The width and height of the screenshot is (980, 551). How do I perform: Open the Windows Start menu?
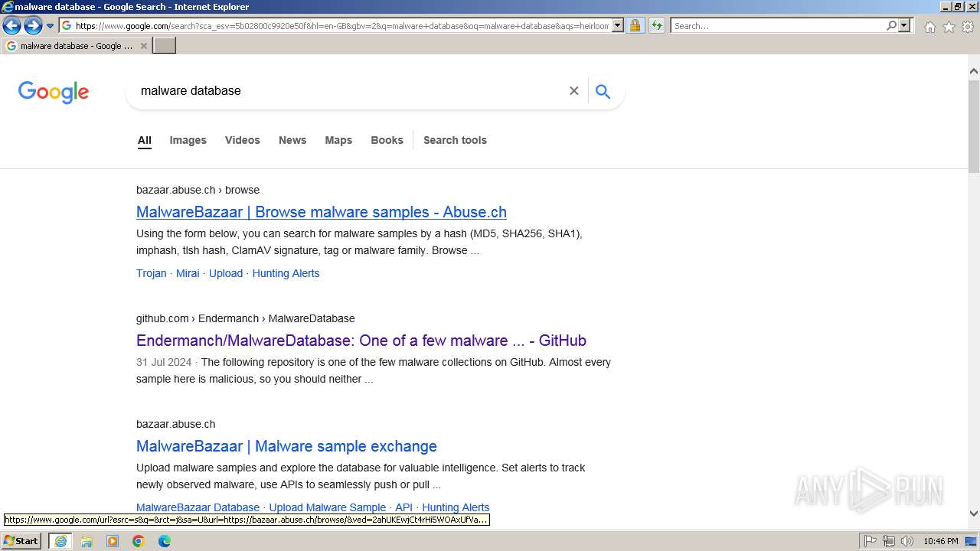(x=21, y=541)
